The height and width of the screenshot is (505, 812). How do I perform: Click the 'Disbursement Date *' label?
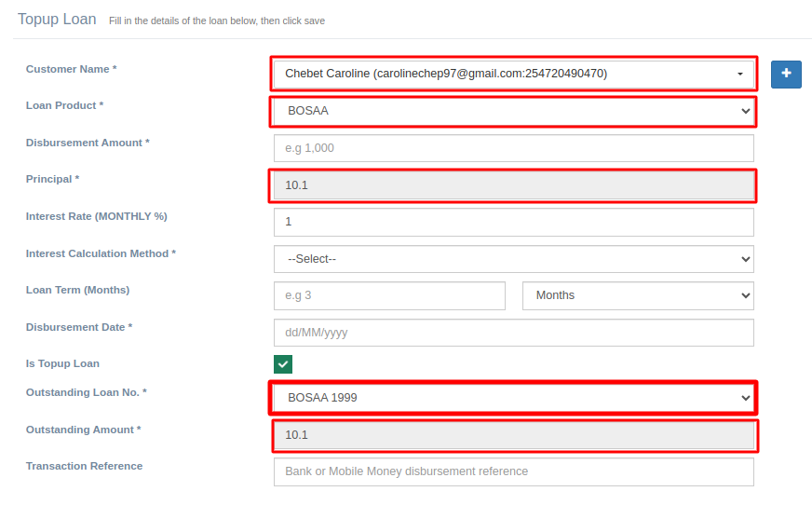pos(79,327)
